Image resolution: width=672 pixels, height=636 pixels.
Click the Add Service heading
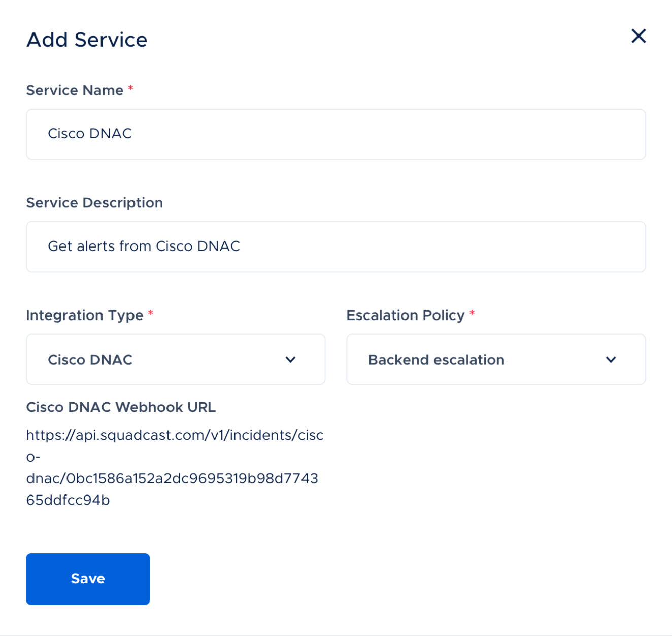point(87,40)
